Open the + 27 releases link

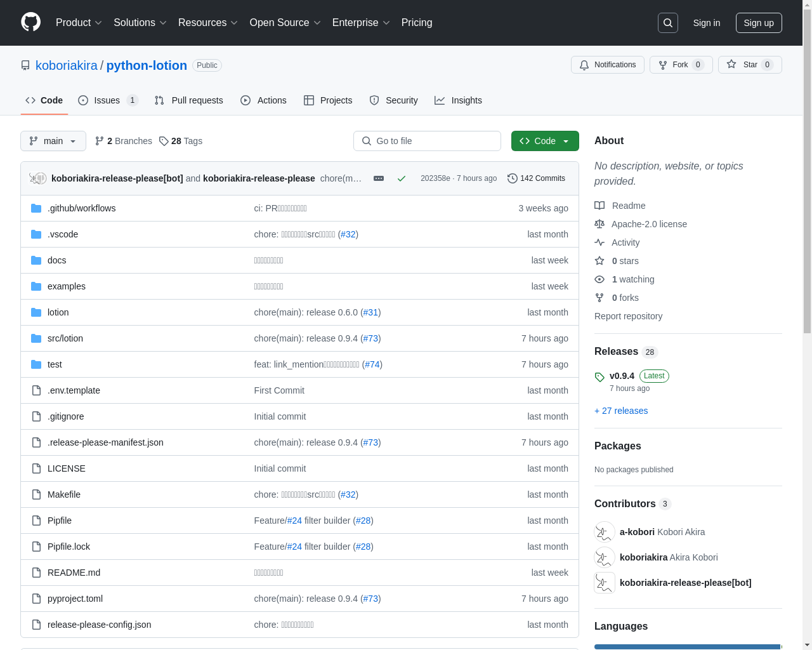(621, 411)
